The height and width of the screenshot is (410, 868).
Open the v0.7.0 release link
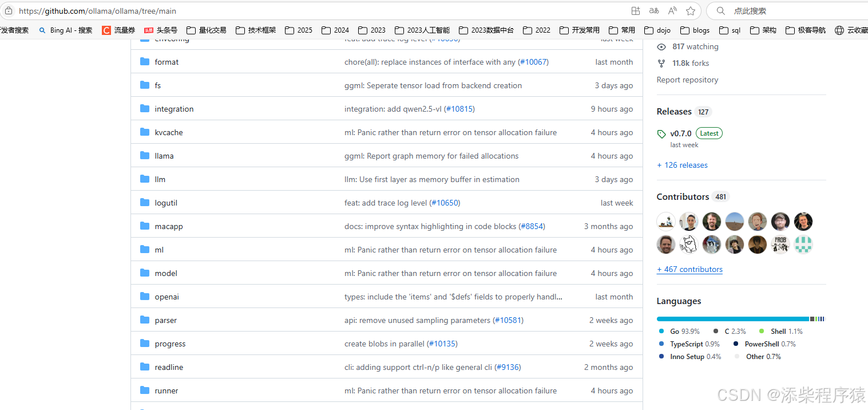[681, 133]
